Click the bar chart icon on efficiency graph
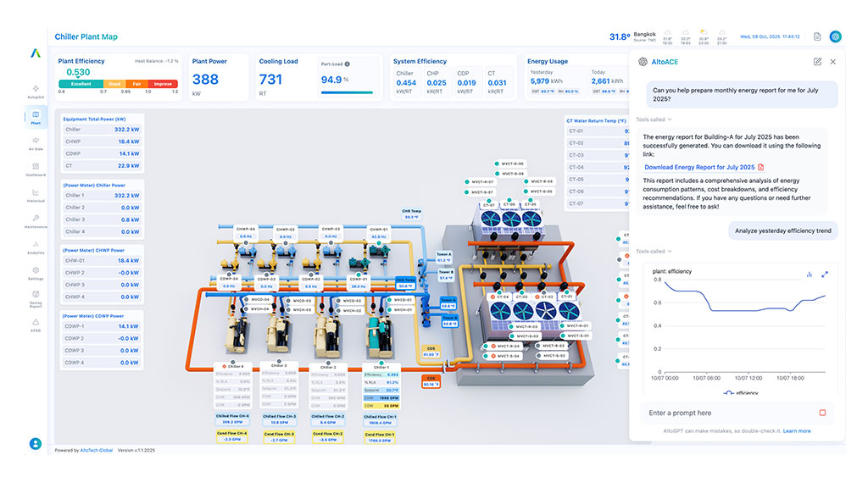Screen dimensions: 868x483 pyautogui.click(x=810, y=274)
